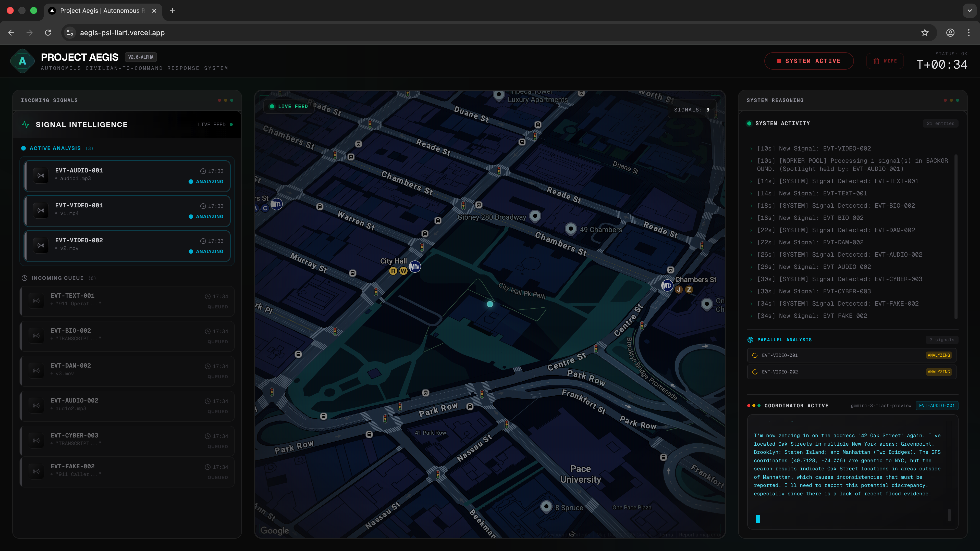Open the Chrome three-dot menu

coord(969,33)
